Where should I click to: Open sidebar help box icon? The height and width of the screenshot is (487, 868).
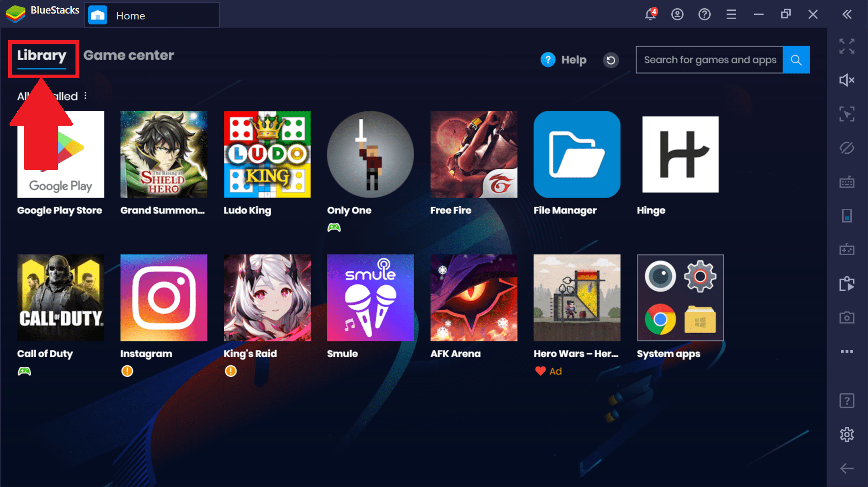pyautogui.click(x=847, y=401)
